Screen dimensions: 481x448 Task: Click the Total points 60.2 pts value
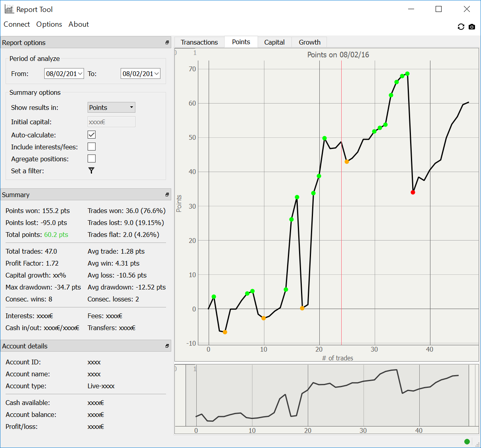click(x=56, y=235)
